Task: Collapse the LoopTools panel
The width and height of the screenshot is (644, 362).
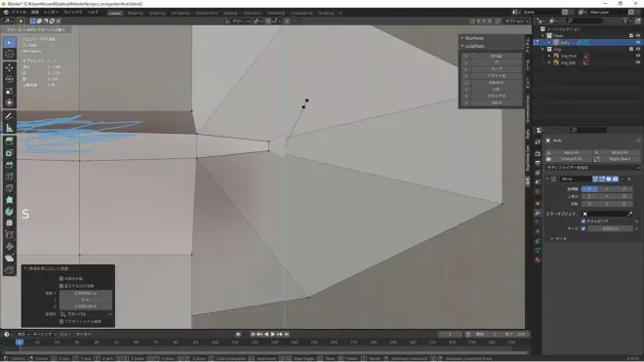Action: pos(463,46)
